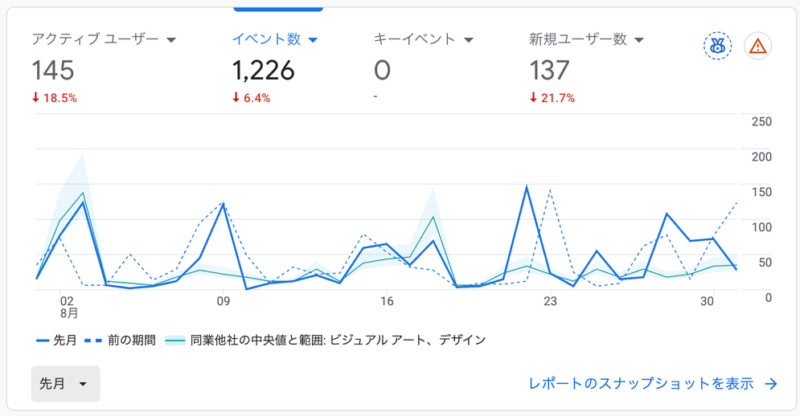The height and width of the screenshot is (416, 800).
Task: Click the 同業他社の中央値と範囲 legend entry
Action: click(x=326, y=340)
